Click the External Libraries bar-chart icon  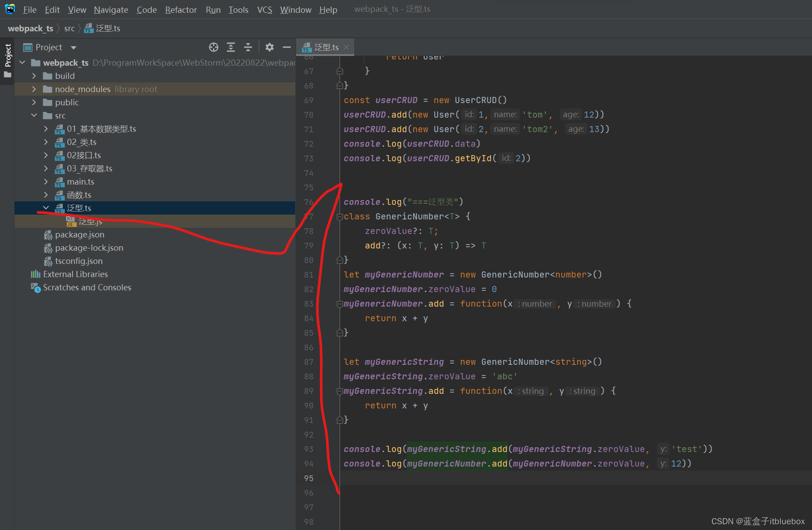(x=36, y=274)
